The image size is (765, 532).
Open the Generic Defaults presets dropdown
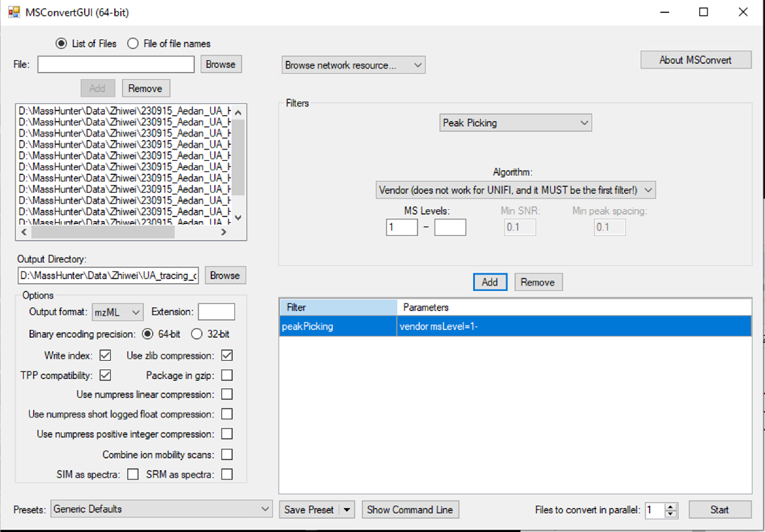162,509
